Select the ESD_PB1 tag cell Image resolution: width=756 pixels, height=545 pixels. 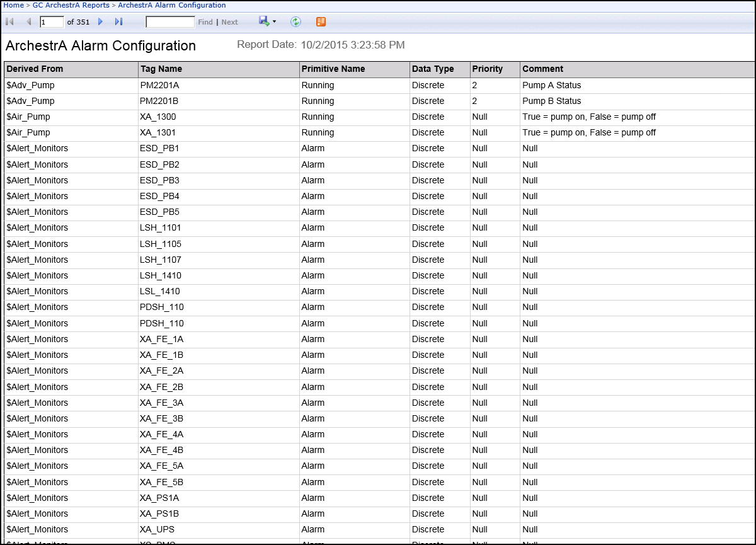pyautogui.click(x=159, y=149)
